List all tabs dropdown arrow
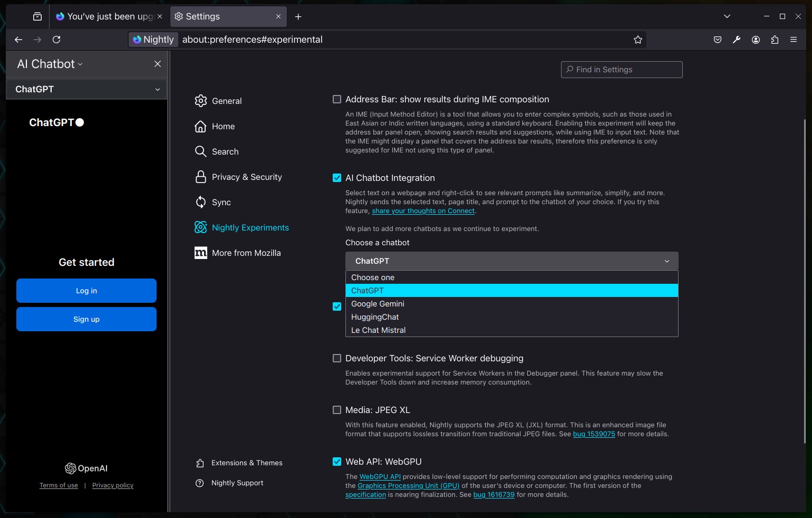Screen dimensions: 812x518 (x=727, y=16)
